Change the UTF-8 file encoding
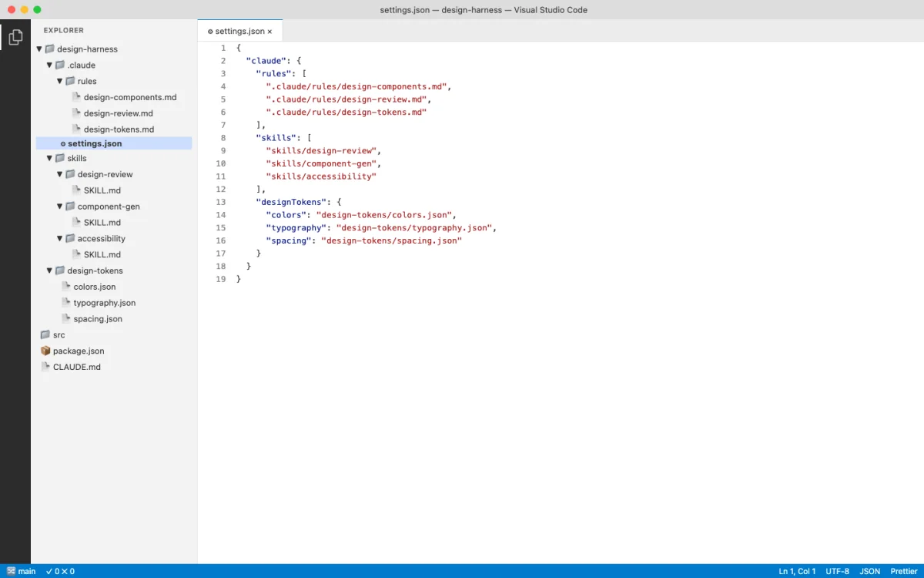This screenshot has width=924, height=578. [x=838, y=571]
